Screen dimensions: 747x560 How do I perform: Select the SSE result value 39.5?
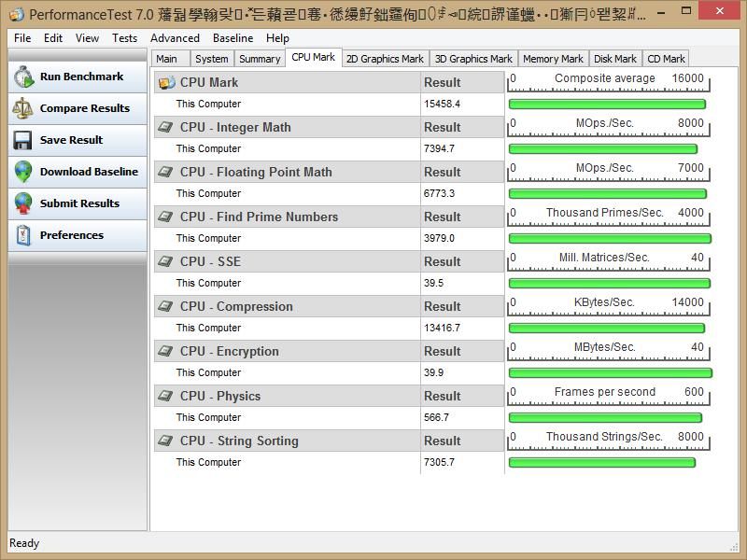coord(433,283)
